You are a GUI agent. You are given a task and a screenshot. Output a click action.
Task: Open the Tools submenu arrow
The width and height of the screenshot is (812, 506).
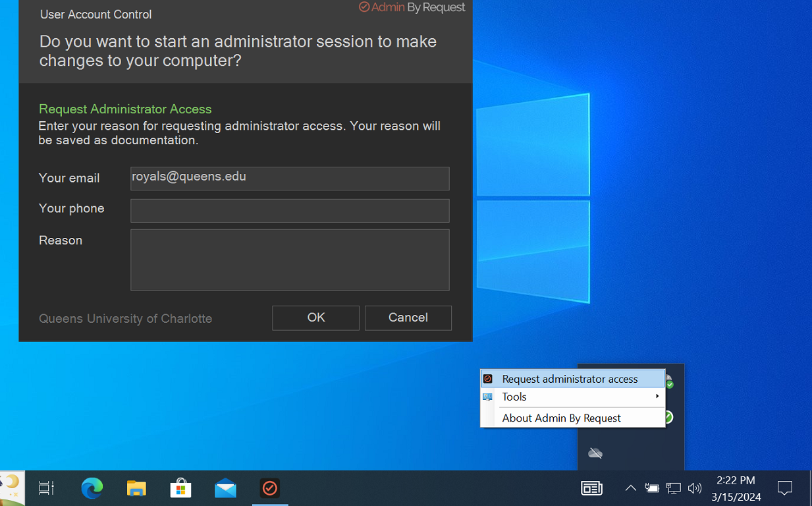(x=657, y=397)
